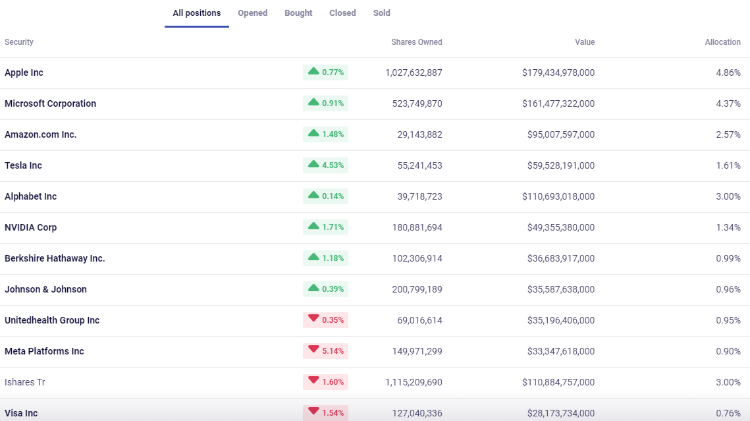Open Tesla Inc security link
The image size is (750, 421).
point(23,166)
